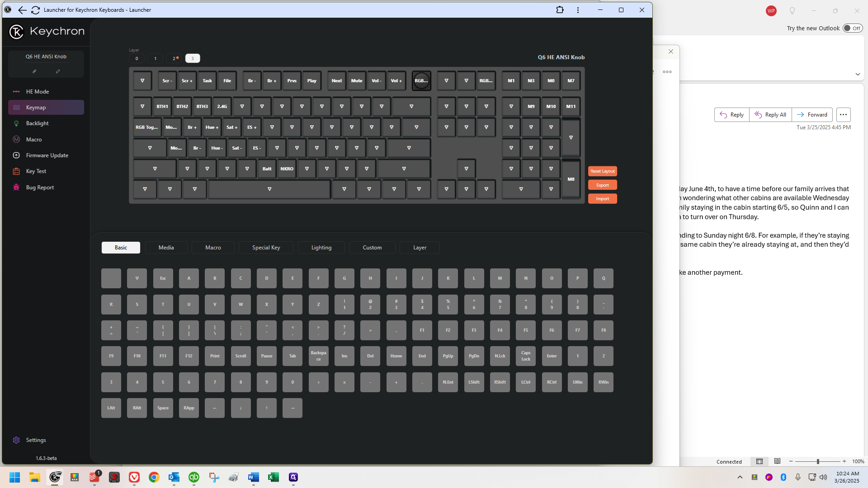The width and height of the screenshot is (868, 488).
Task: Expand the Outlook message header chevron
Action: [858, 74]
